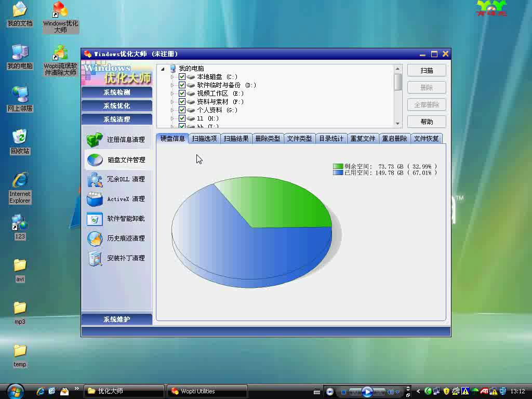Click the 系统清理 sidebar section header
The width and height of the screenshot is (532, 399).
pyautogui.click(x=117, y=119)
